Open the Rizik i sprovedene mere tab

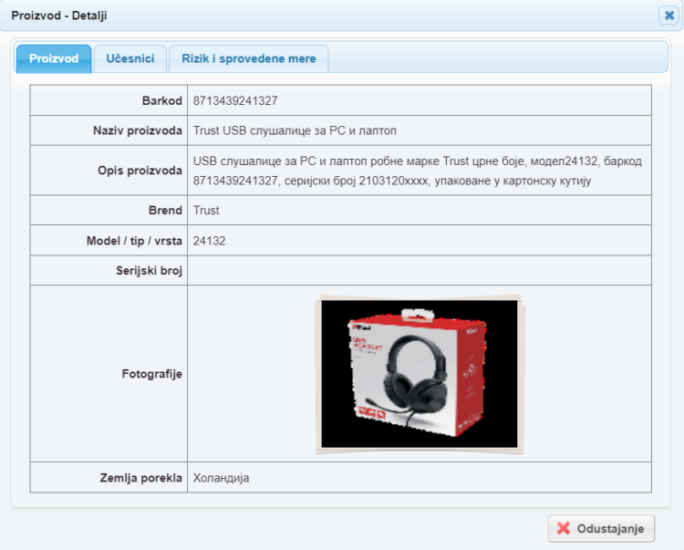[249, 58]
